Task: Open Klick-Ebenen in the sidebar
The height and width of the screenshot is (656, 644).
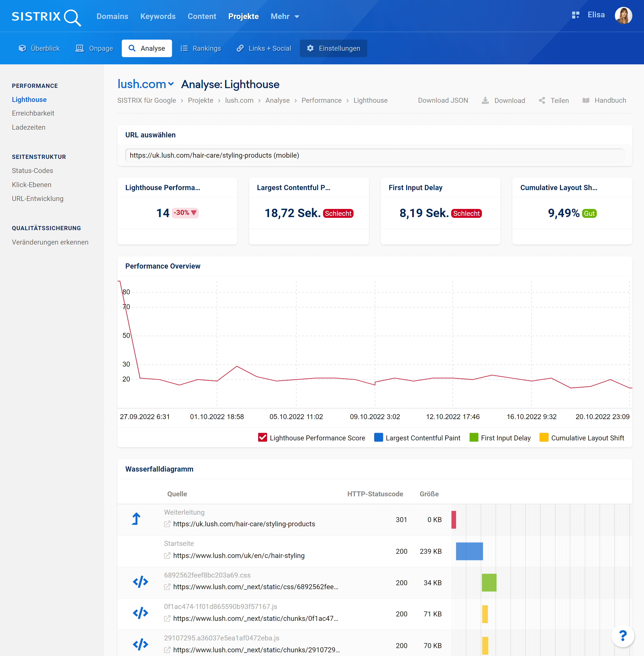Action: pyautogui.click(x=32, y=185)
